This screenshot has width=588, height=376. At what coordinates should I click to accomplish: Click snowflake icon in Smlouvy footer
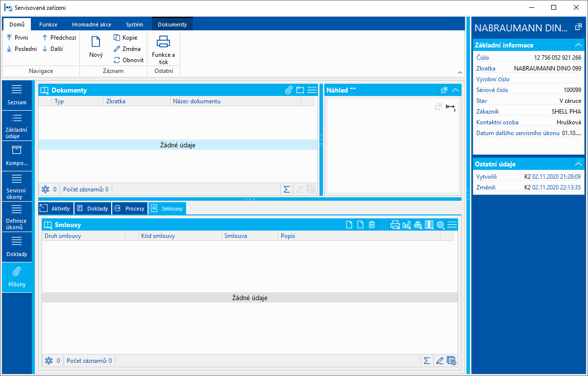pyautogui.click(x=49, y=361)
